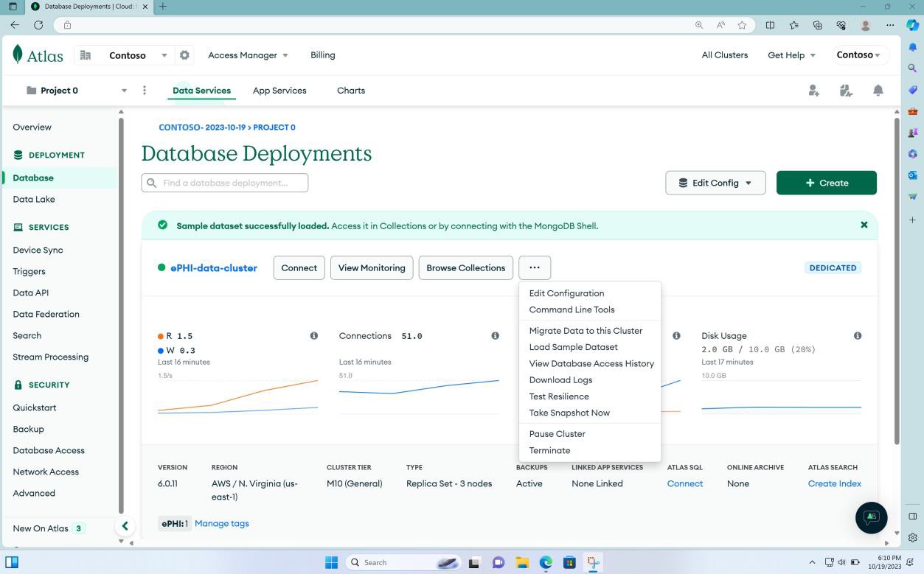Expand the Edit Config dropdown
924x574 pixels.
715,182
